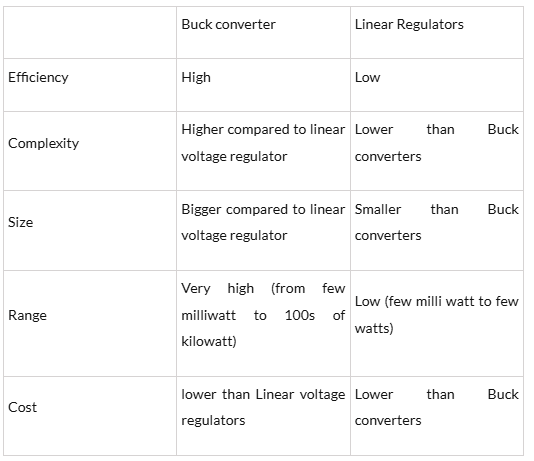Click Cost 'Lower than Buck converters' cell
This screenshot has width=534, height=461.
tap(437, 416)
